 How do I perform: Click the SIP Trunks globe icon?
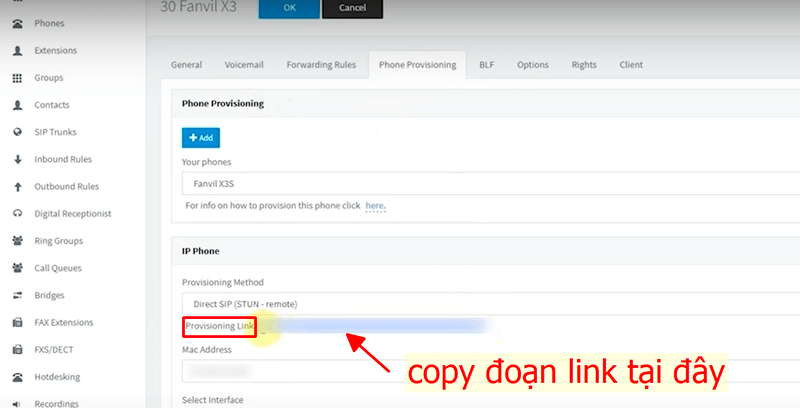17,132
